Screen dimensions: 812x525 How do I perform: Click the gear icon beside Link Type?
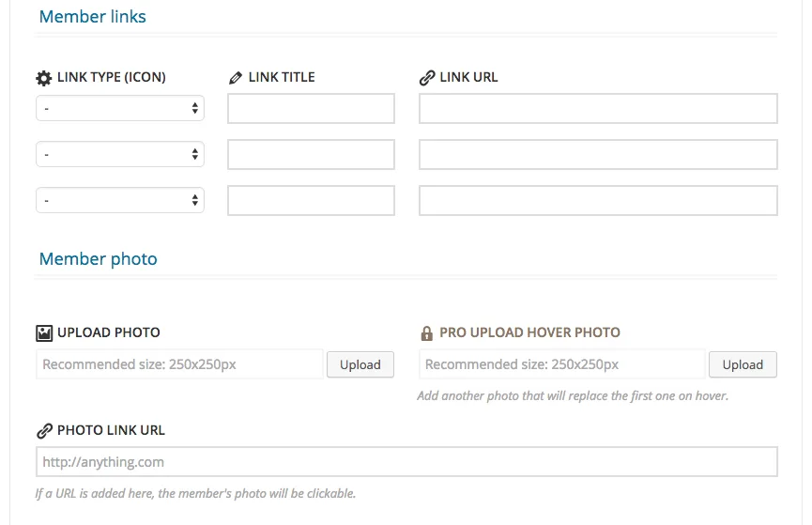tap(43, 78)
